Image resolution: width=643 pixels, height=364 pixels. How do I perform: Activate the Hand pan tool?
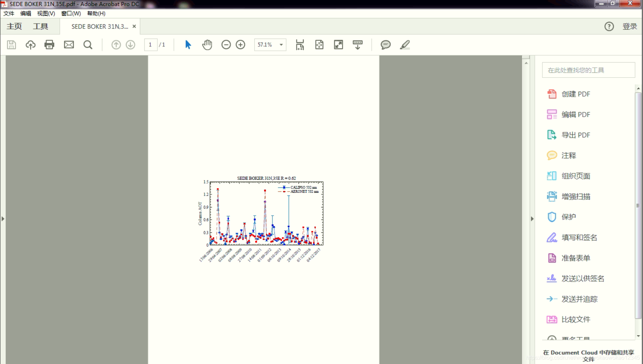tap(207, 45)
